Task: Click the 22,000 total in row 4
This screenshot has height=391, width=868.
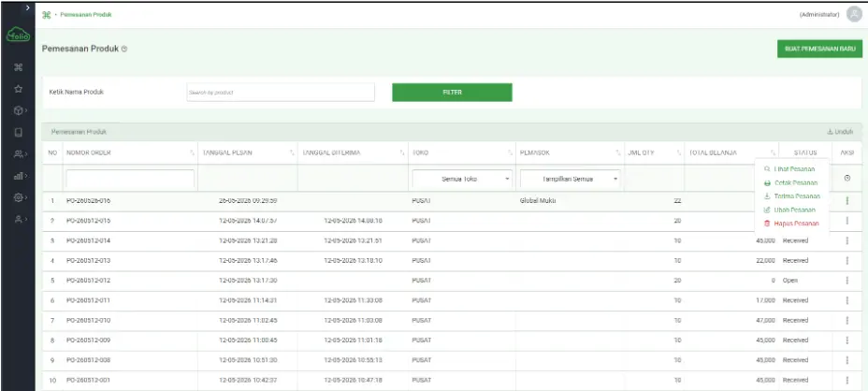Action: tap(766, 261)
